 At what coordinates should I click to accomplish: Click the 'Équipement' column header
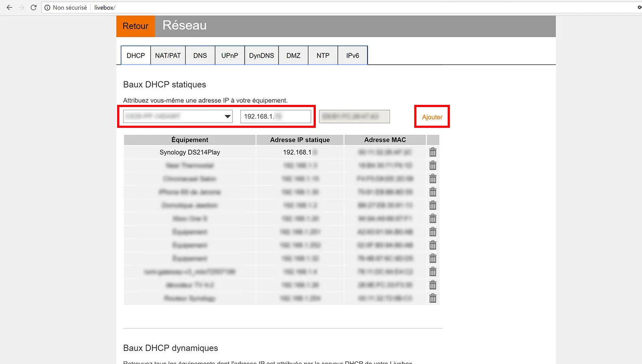click(x=190, y=140)
